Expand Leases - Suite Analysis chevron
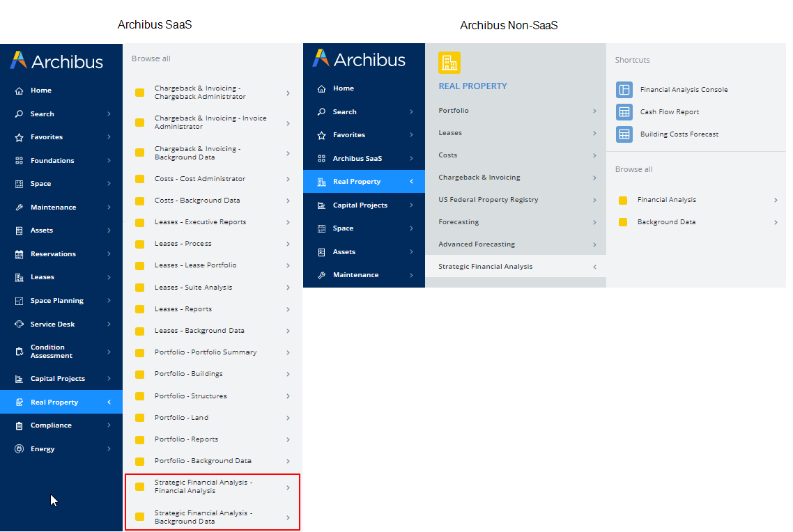Image resolution: width=793 pixels, height=532 pixels. click(288, 288)
